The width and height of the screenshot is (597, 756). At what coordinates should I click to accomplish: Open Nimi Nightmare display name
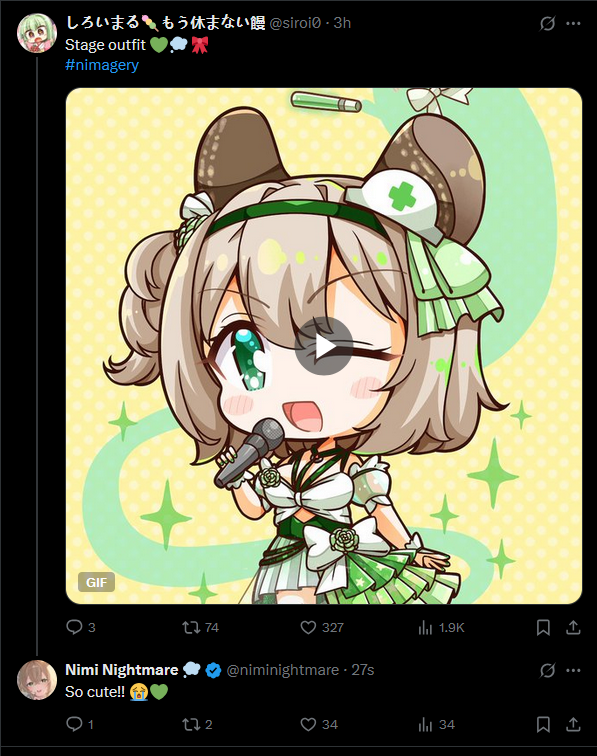pos(122,670)
